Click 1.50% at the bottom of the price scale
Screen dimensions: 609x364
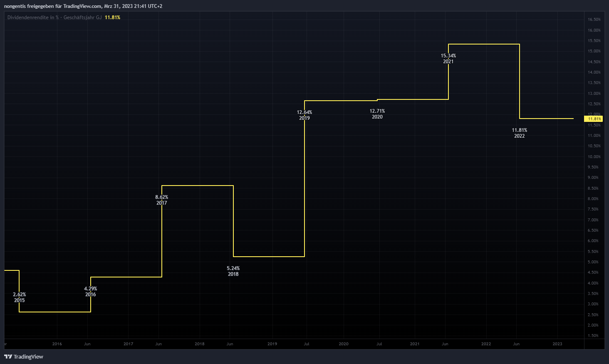(x=594, y=336)
